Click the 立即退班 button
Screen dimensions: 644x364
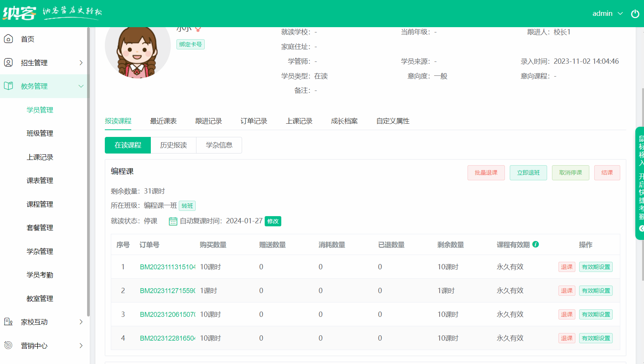[528, 172]
